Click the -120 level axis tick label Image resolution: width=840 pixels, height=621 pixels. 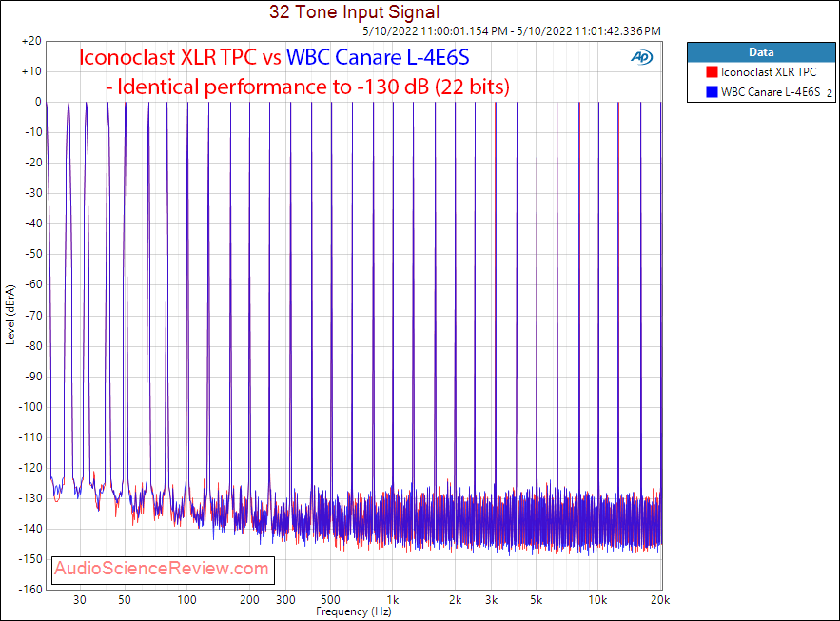click(x=30, y=468)
